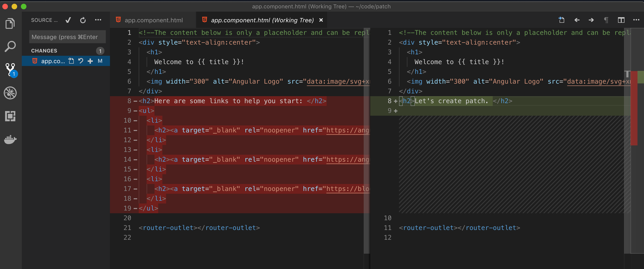
Task: Open editor more actions ellipsis menu
Action: [636, 20]
